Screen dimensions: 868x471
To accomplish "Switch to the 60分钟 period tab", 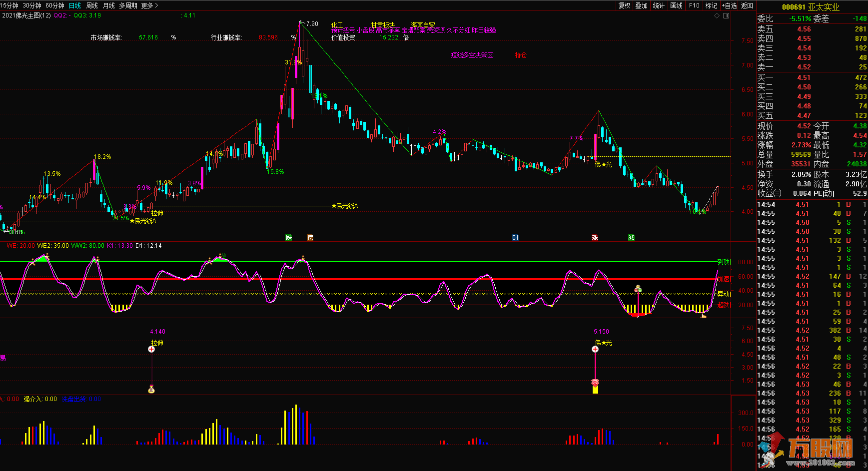I will (55, 5).
